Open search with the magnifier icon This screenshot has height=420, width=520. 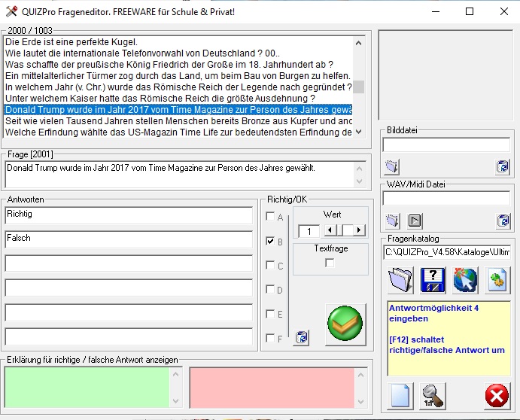pyautogui.click(x=433, y=395)
